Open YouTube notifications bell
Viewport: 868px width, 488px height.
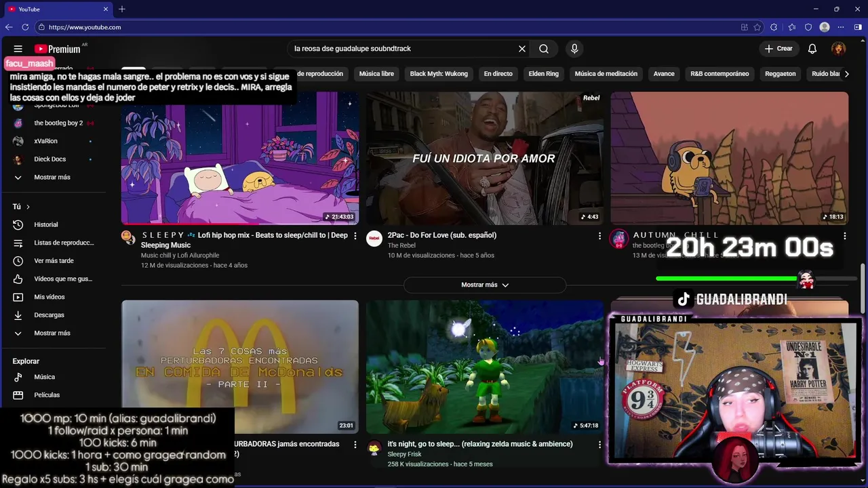point(812,49)
